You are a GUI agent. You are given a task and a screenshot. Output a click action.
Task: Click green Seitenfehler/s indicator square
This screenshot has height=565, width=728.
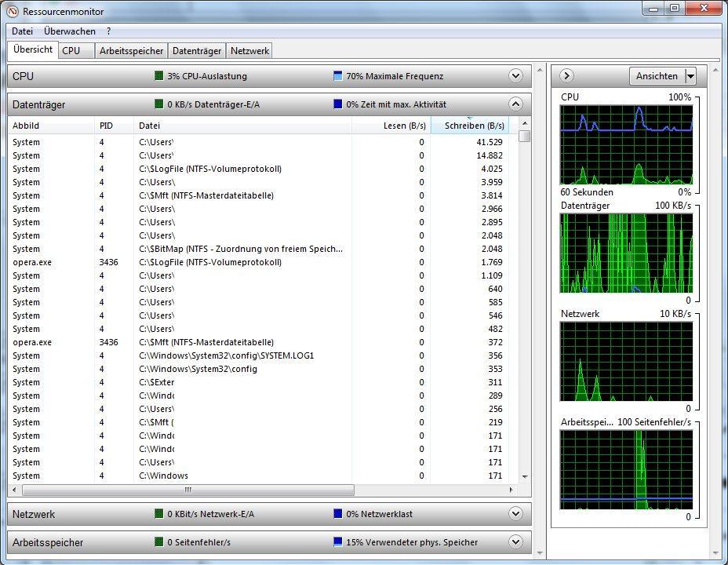point(158,541)
